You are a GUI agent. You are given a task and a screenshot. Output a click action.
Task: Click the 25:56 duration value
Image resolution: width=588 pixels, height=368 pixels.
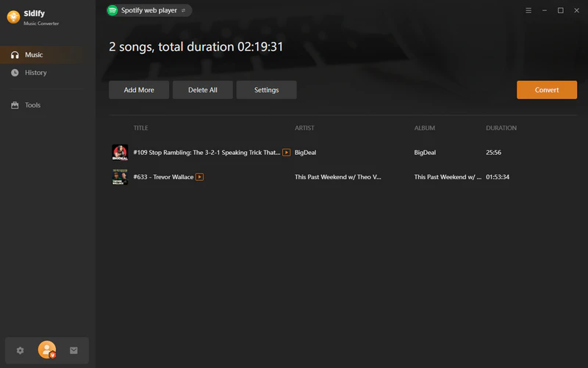(493, 153)
